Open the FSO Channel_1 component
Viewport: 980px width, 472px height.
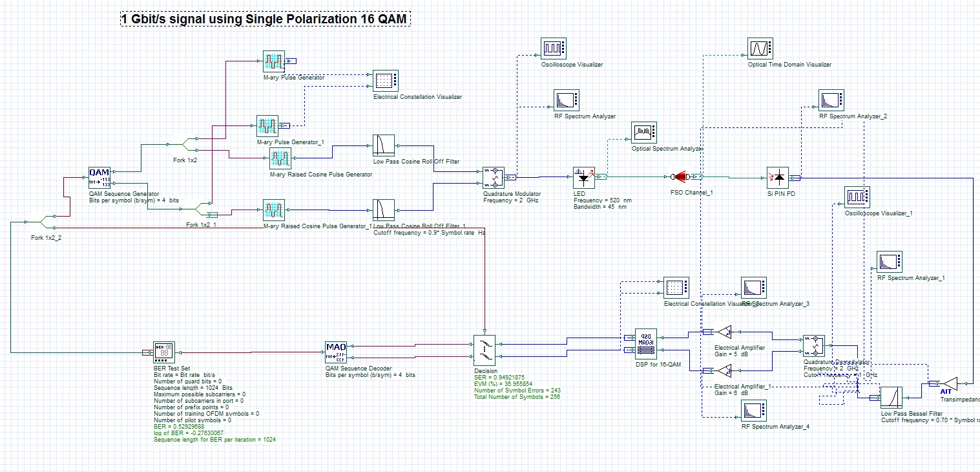pos(680,176)
